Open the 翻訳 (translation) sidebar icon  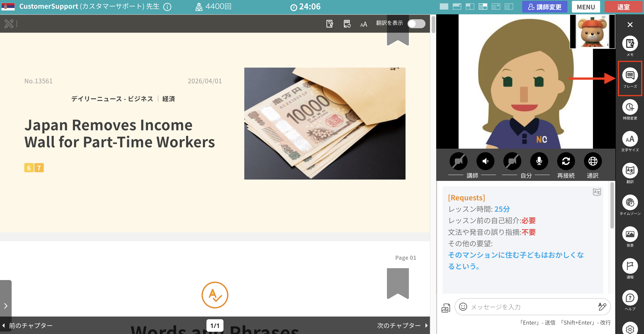[x=629, y=171]
